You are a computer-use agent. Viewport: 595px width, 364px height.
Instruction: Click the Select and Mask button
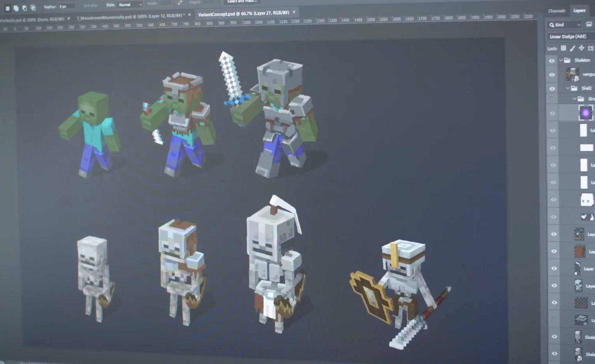(242, 1)
